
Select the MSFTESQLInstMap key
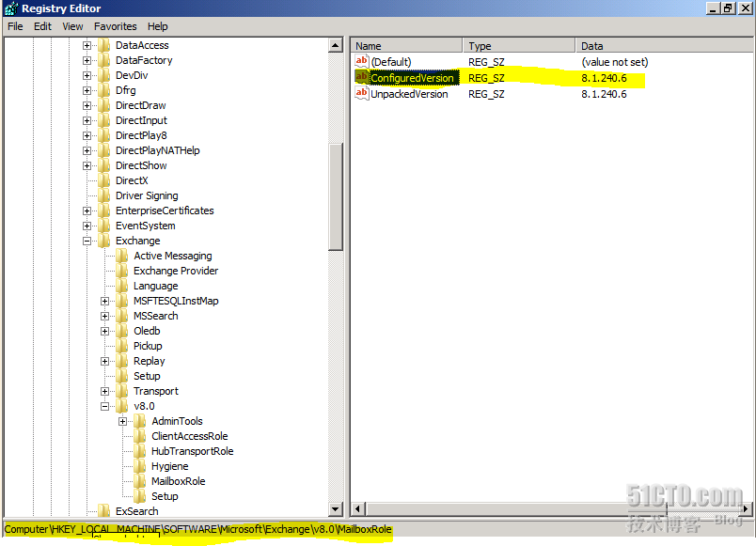click(176, 301)
